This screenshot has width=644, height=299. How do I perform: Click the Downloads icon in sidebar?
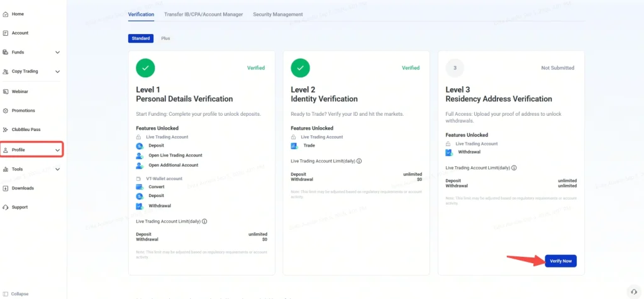point(5,188)
